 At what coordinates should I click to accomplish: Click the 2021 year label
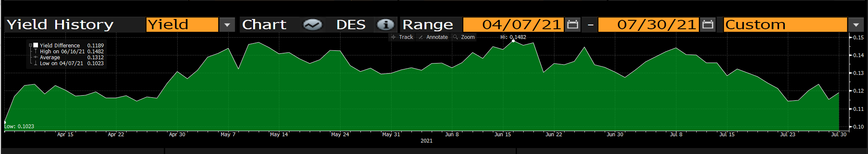coord(426,141)
